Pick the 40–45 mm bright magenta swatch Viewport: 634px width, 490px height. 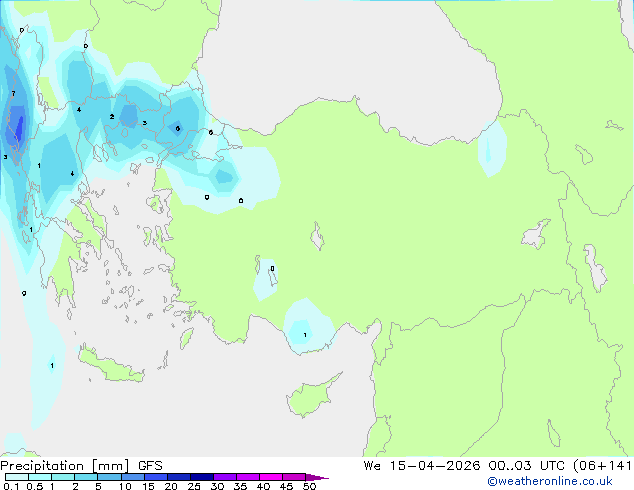(x=271, y=477)
